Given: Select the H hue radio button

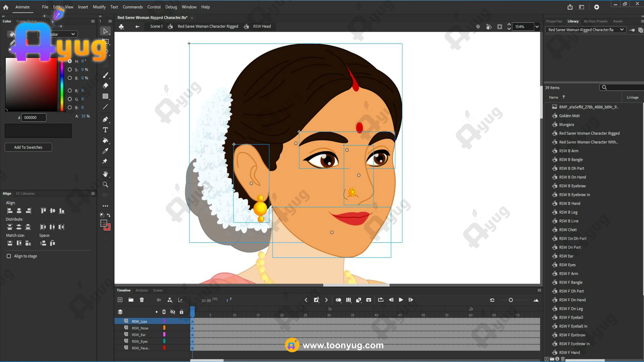Looking at the screenshot, I should (70, 61).
